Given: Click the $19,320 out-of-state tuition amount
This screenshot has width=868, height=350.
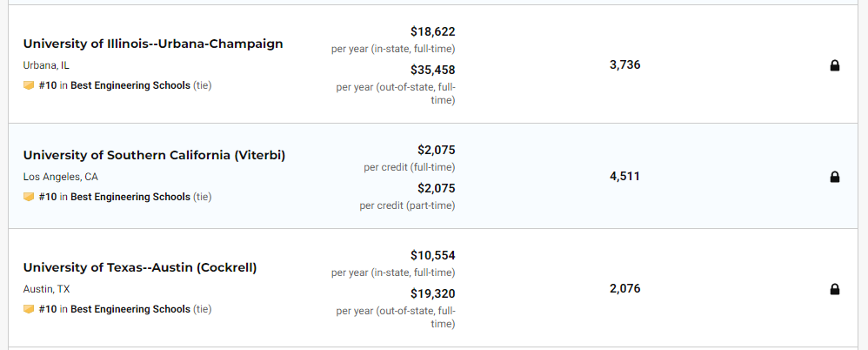Looking at the screenshot, I should coord(432,293).
